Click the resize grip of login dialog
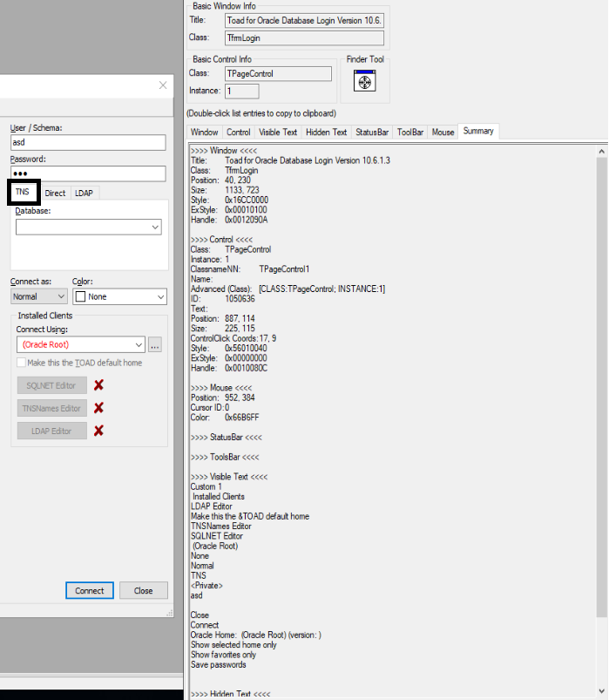Image resolution: width=609 pixels, height=700 pixels. [x=170, y=613]
